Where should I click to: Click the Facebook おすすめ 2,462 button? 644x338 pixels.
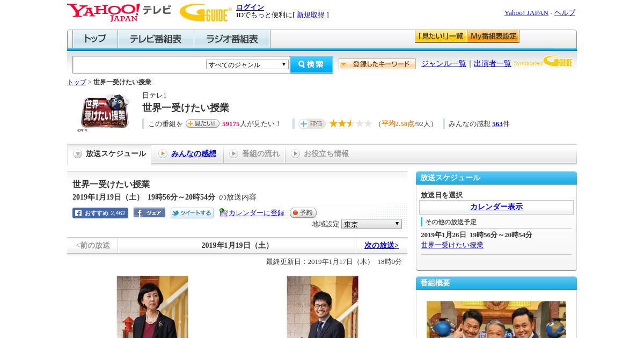click(x=100, y=213)
